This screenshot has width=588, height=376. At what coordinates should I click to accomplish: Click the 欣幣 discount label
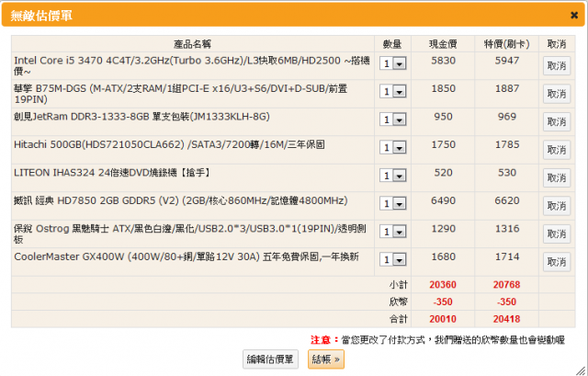(x=398, y=302)
